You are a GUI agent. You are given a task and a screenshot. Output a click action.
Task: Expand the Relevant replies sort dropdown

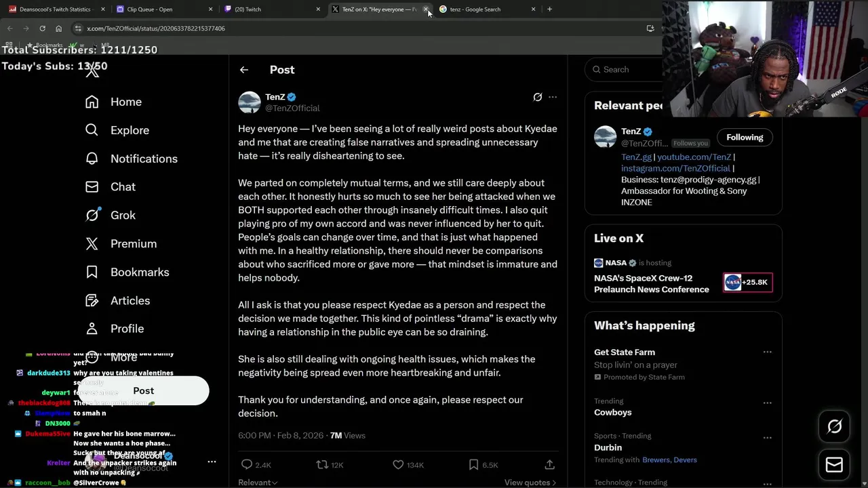point(258,483)
